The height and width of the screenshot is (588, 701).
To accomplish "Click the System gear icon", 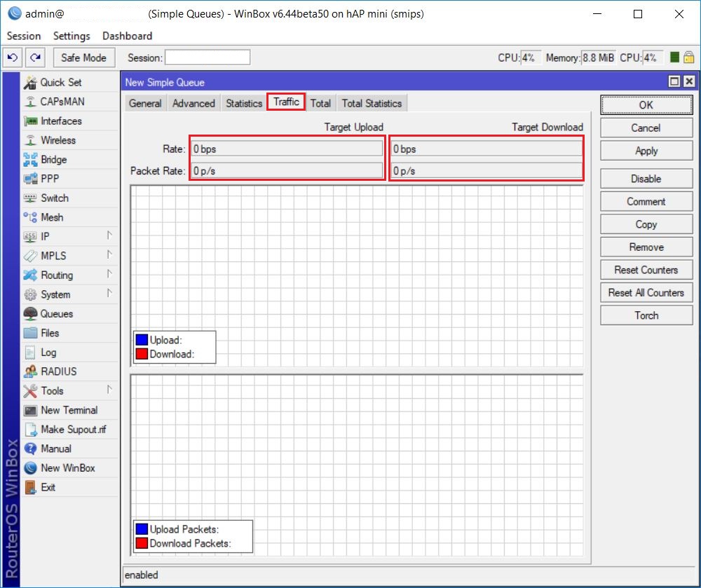I will point(30,294).
